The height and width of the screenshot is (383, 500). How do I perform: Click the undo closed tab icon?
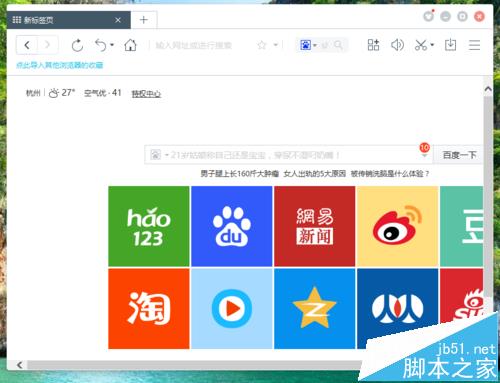(101, 45)
